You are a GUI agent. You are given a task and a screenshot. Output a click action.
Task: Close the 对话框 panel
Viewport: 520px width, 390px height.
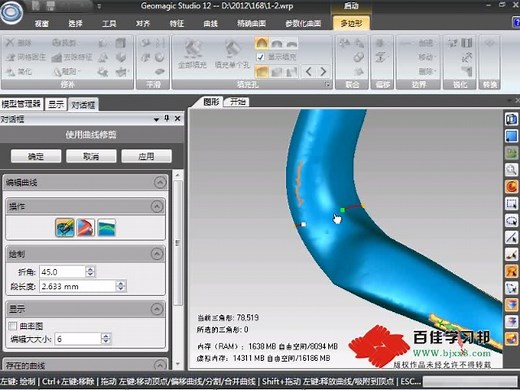pyautogui.click(x=178, y=118)
